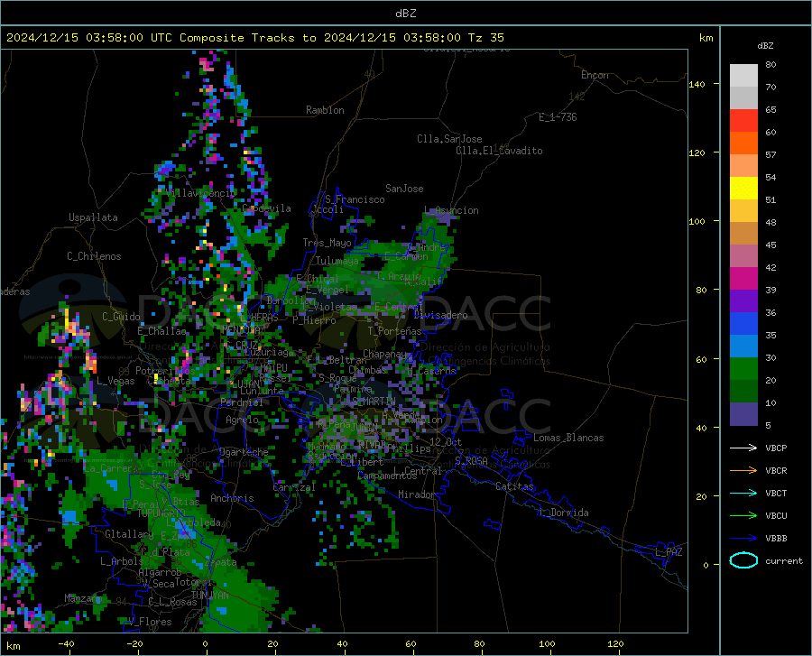812x656 pixels.
Task: Click the 'L_Asuncion' map label
Action: coord(451,210)
